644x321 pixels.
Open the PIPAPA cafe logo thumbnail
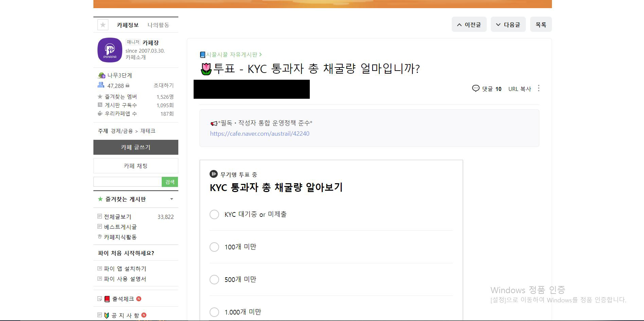(110, 50)
